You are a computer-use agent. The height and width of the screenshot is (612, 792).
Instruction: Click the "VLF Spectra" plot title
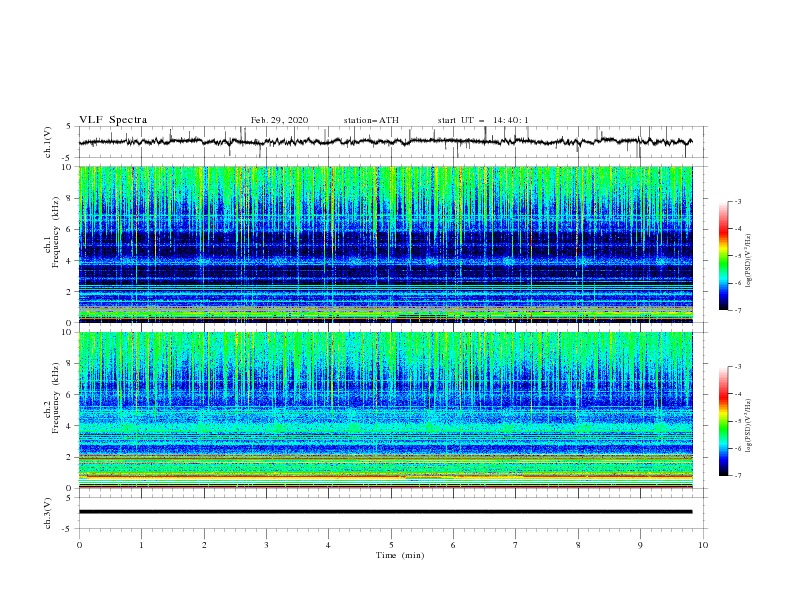[x=113, y=120]
